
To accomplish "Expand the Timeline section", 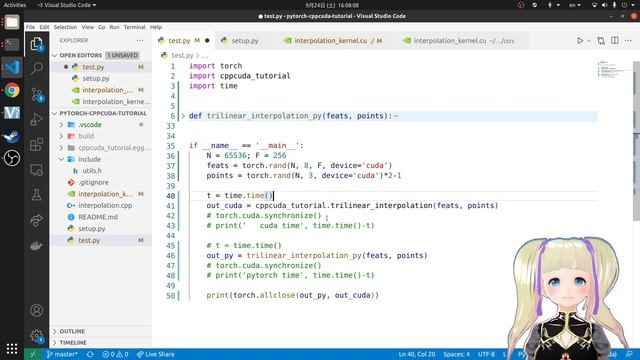I will pos(55,342).
